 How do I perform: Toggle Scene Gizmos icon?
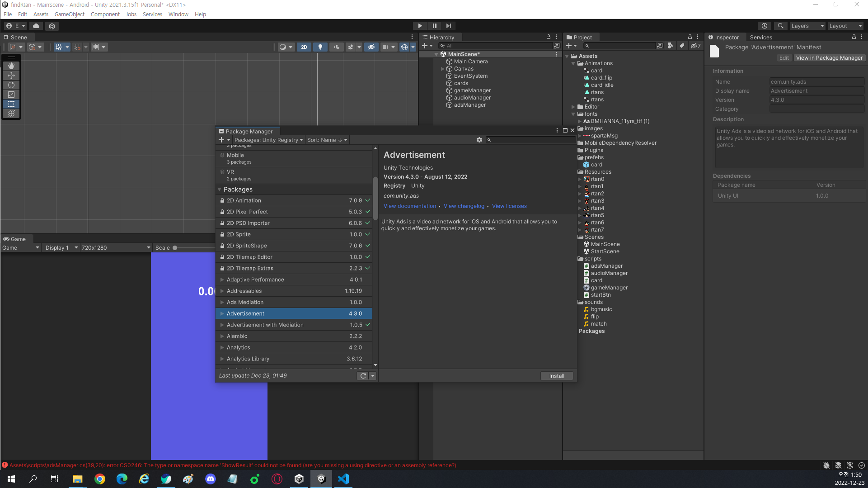tap(404, 47)
